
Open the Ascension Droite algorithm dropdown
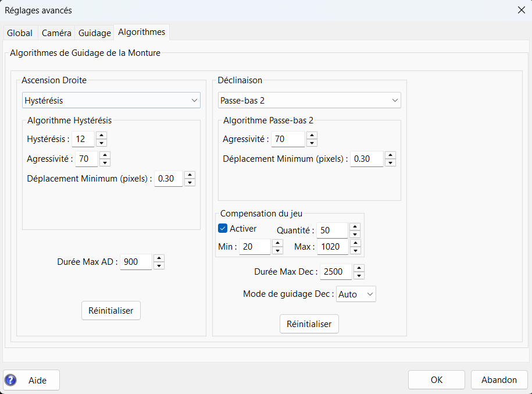[111, 101]
